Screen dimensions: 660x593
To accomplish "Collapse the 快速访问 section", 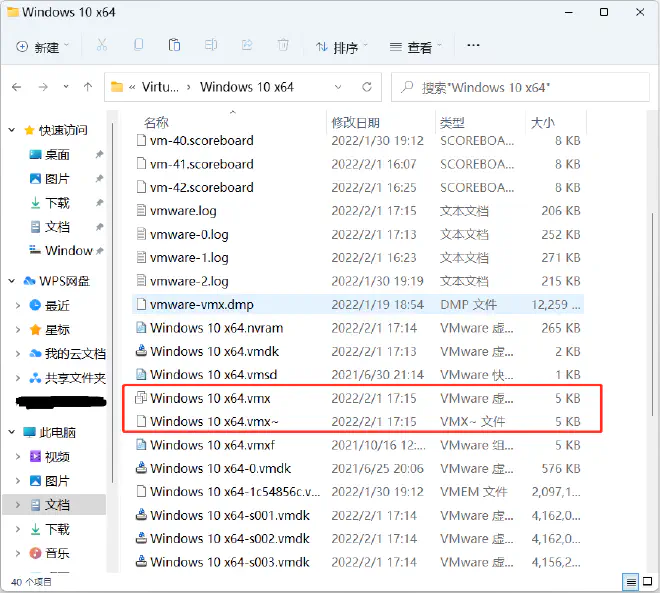I will point(12,130).
